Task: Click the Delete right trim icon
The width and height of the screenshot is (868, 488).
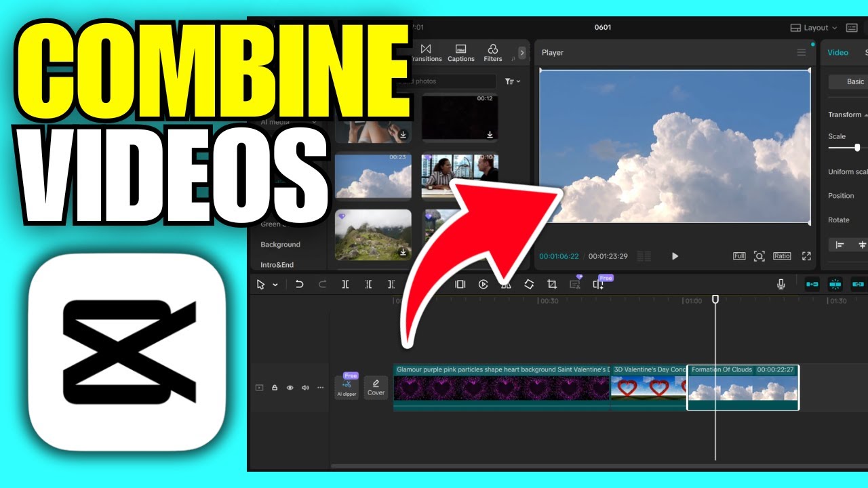Action: tap(391, 285)
